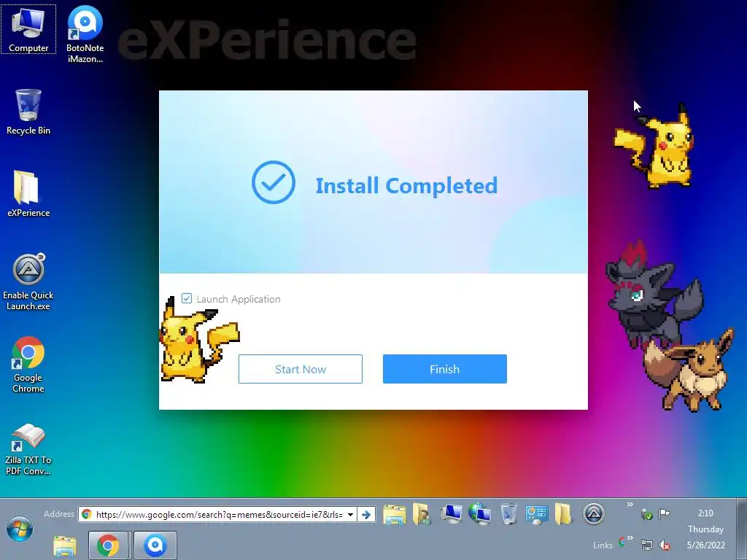Open the Computer desktop icon
747x560 pixels.
point(28,29)
